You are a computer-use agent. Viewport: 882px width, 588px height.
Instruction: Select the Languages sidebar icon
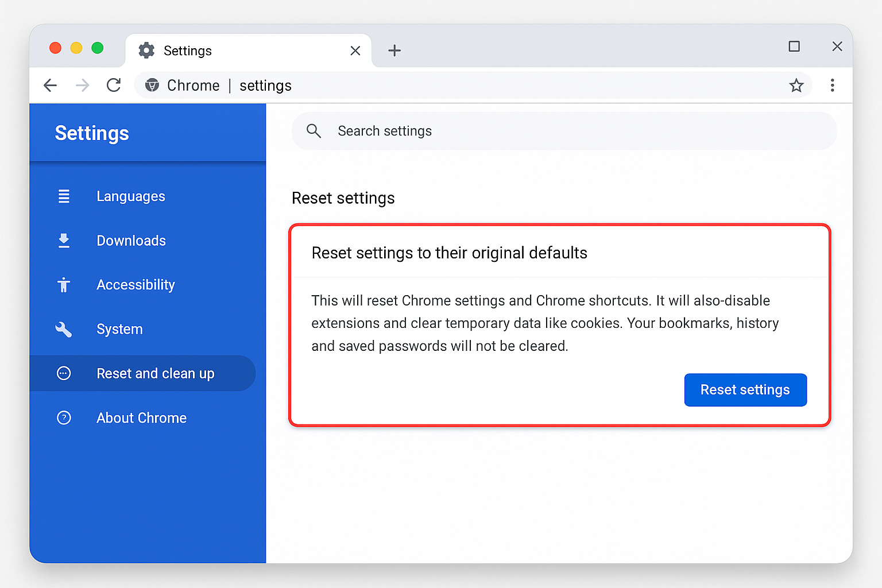coord(64,196)
